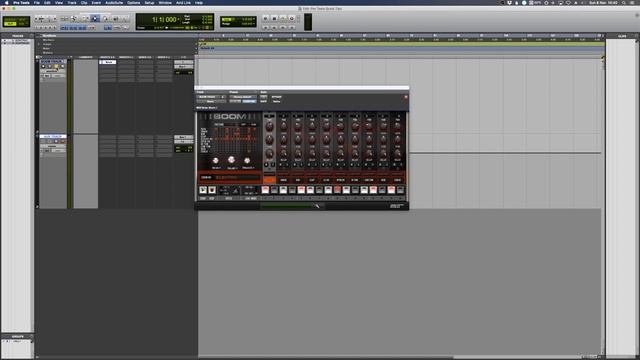This screenshot has width=640, height=360.
Task: Click the Groups list header
Action: 18,337
